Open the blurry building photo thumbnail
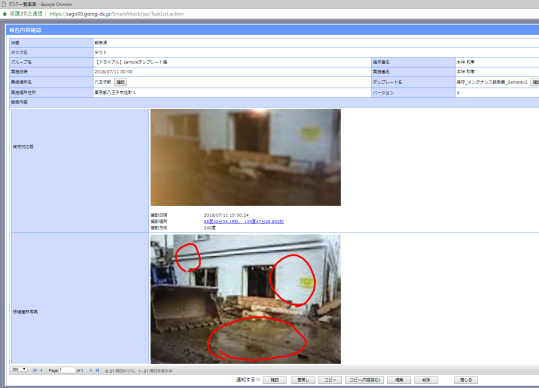Screen dimensions: 539x388 click(245, 157)
